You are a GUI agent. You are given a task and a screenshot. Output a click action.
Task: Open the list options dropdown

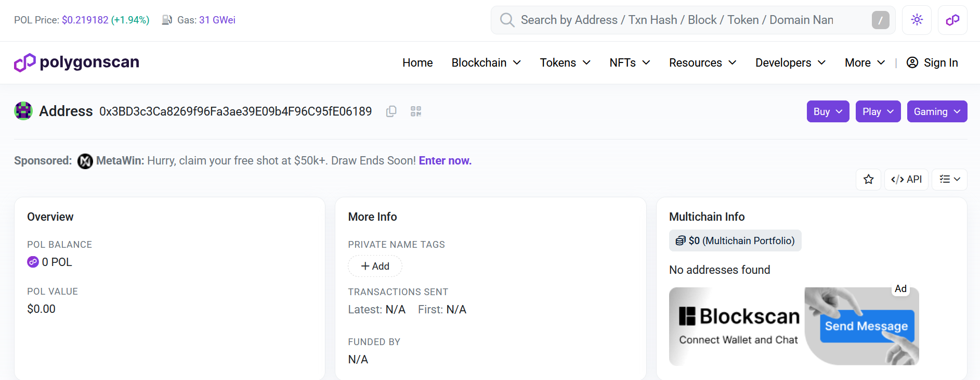949,180
